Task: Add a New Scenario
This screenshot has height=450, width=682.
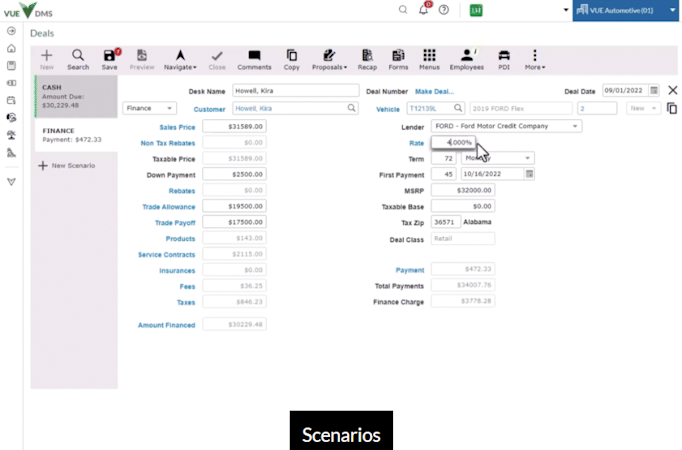Action: tap(67, 166)
